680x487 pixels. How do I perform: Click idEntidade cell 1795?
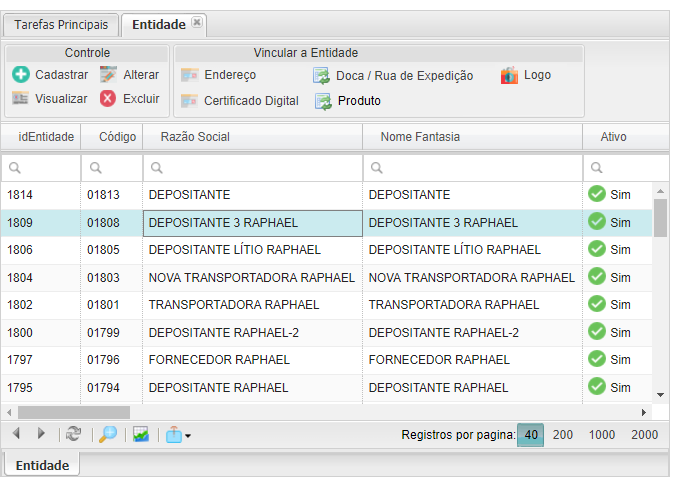click(x=41, y=388)
